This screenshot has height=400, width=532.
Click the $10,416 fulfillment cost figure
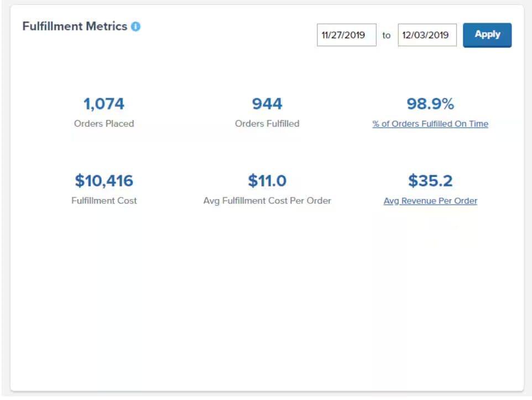coord(104,180)
